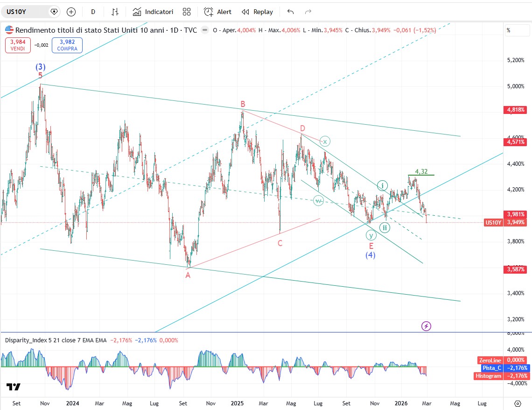The image size is (532, 410).
Task: Create a new Alert
Action: click(217, 12)
